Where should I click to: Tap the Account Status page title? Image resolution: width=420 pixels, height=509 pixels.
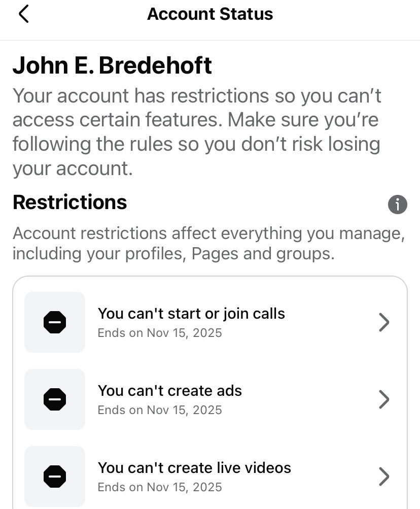[210, 14]
